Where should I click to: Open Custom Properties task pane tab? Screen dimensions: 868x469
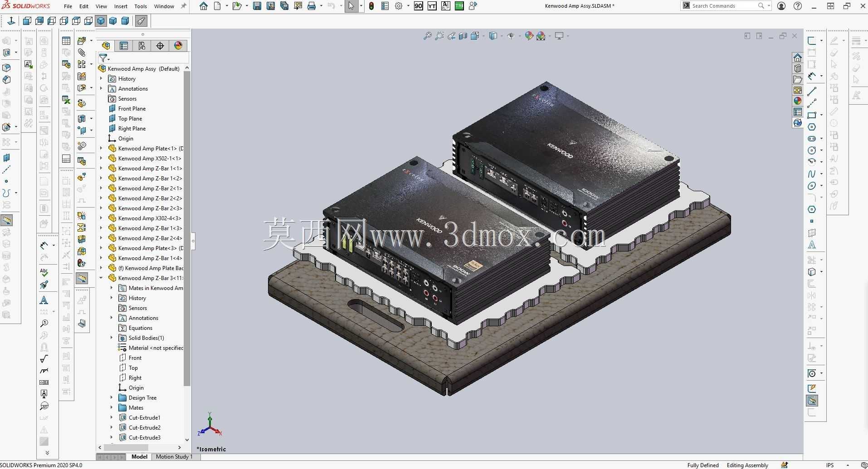point(798,112)
